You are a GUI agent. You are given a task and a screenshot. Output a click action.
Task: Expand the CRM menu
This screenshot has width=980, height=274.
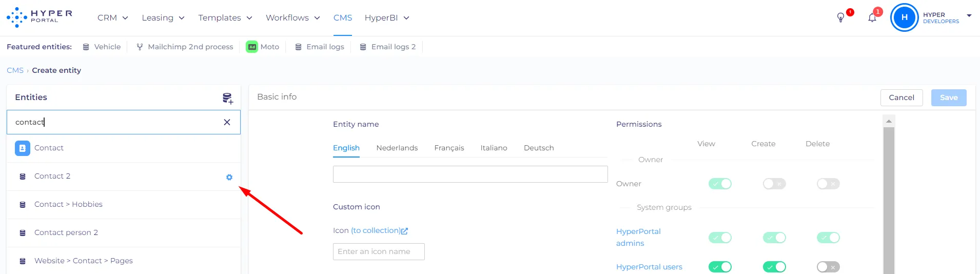(x=113, y=18)
